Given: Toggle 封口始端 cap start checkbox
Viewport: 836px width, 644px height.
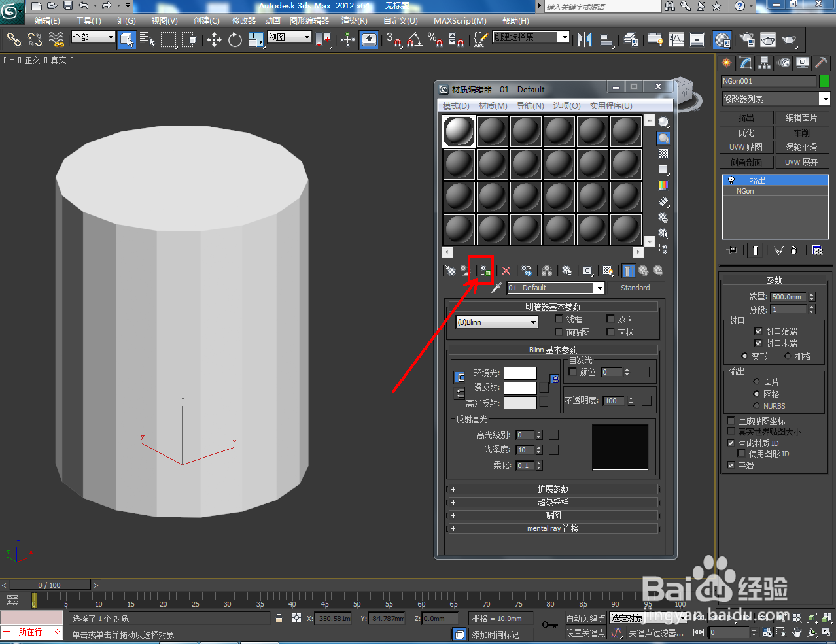Looking at the screenshot, I should coord(758,331).
